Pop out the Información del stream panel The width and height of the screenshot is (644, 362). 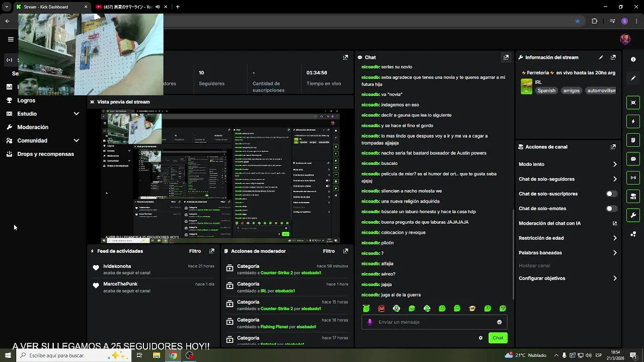pyautogui.click(x=613, y=57)
